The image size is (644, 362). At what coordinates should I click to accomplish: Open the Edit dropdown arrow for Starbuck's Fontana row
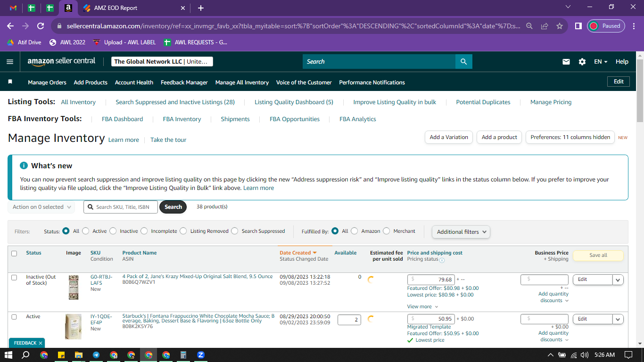(x=618, y=319)
